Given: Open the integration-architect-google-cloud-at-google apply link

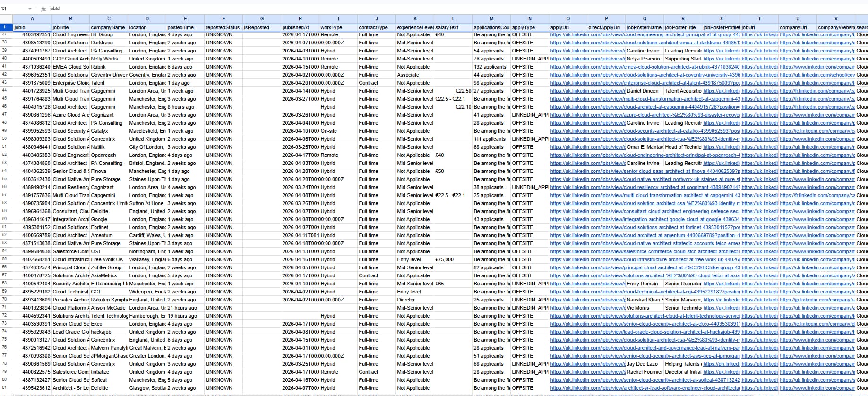Looking at the screenshot, I should click(x=645, y=219).
